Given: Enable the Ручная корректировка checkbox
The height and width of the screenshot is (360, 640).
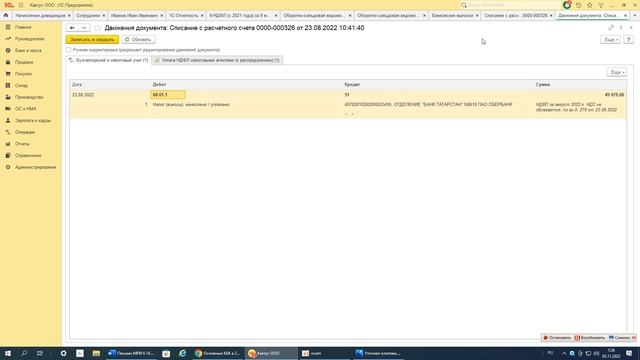Looking at the screenshot, I should tap(69, 50).
